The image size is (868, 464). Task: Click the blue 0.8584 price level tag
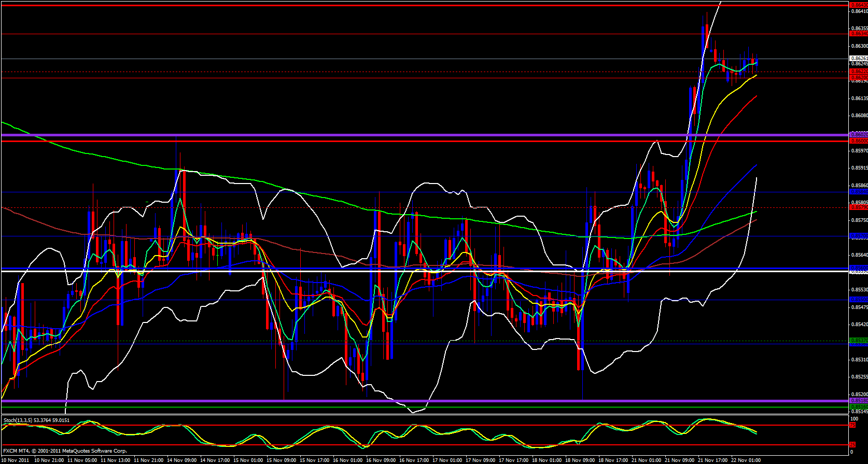(858, 192)
